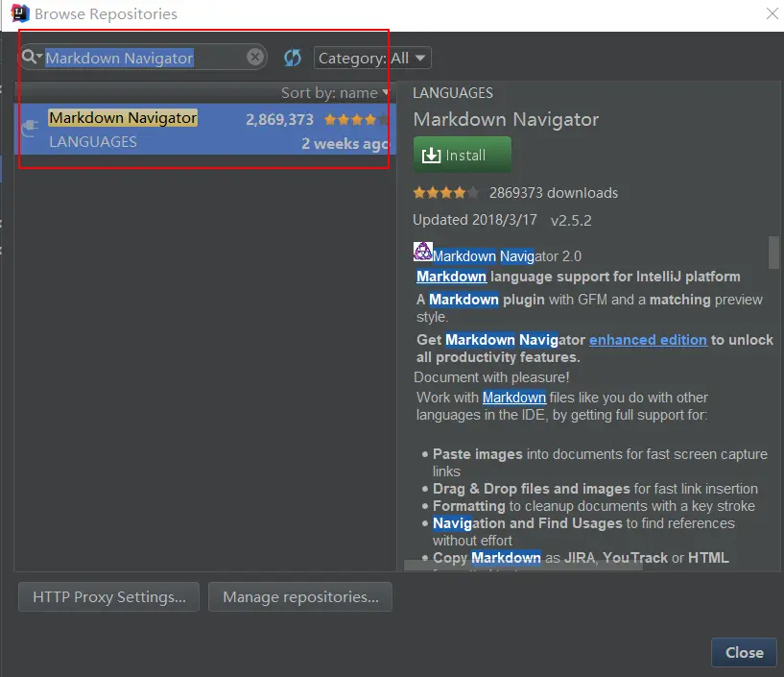This screenshot has height=677, width=784.
Task: Open the bold Markdown heading link
Action: (x=452, y=277)
